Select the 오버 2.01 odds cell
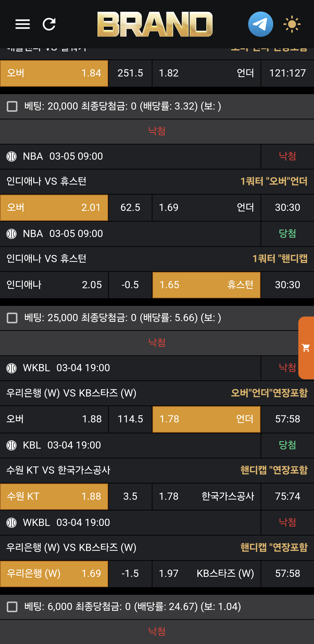This screenshot has width=314, height=644. (54, 207)
